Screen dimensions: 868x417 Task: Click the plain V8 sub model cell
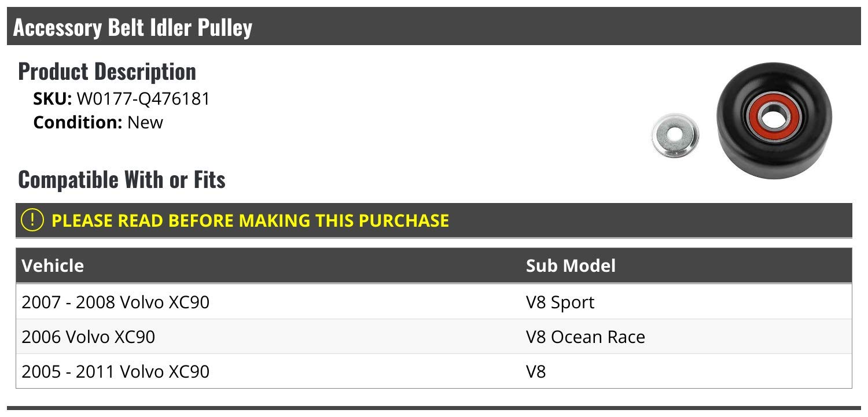click(535, 371)
